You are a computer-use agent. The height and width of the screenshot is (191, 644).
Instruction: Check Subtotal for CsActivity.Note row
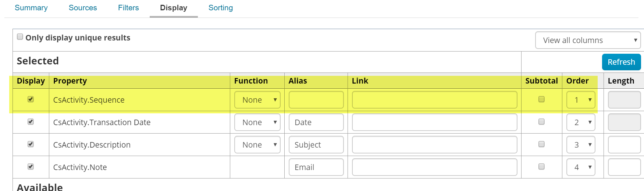pos(541,167)
